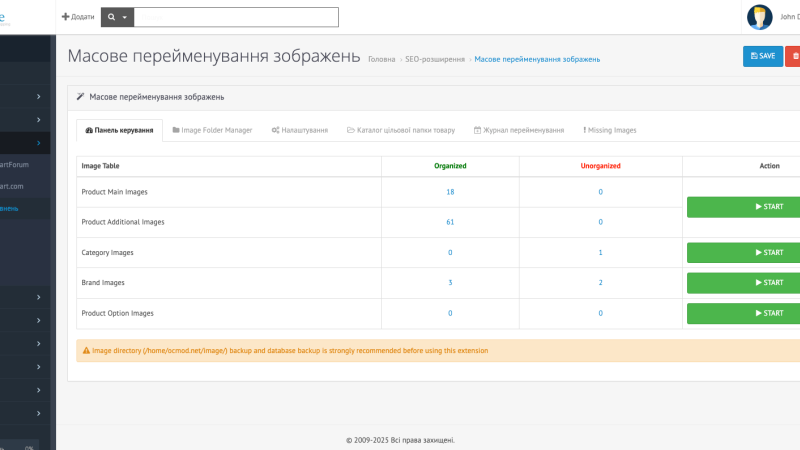Click the blue SAVE button
The width and height of the screenshot is (800, 450).
click(x=763, y=56)
